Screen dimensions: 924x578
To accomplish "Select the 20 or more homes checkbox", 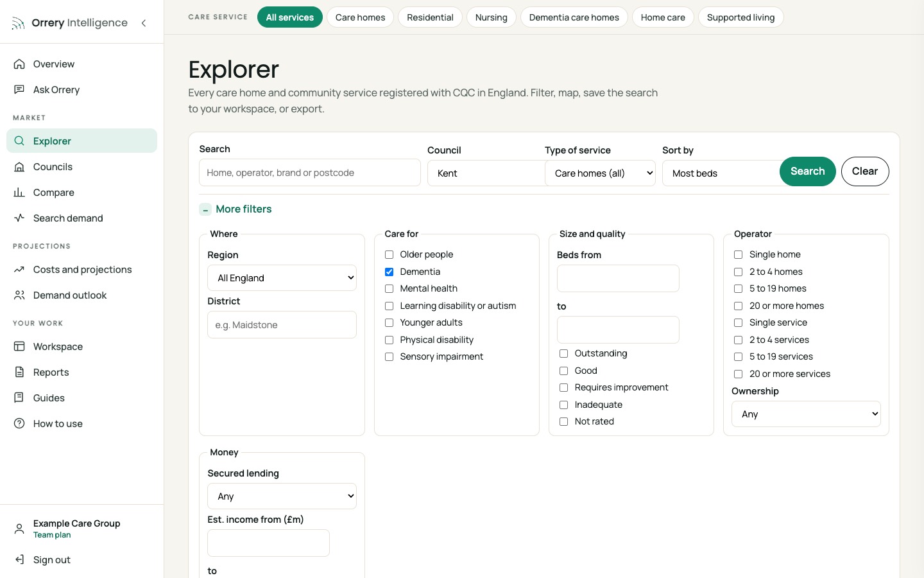I will click(738, 306).
